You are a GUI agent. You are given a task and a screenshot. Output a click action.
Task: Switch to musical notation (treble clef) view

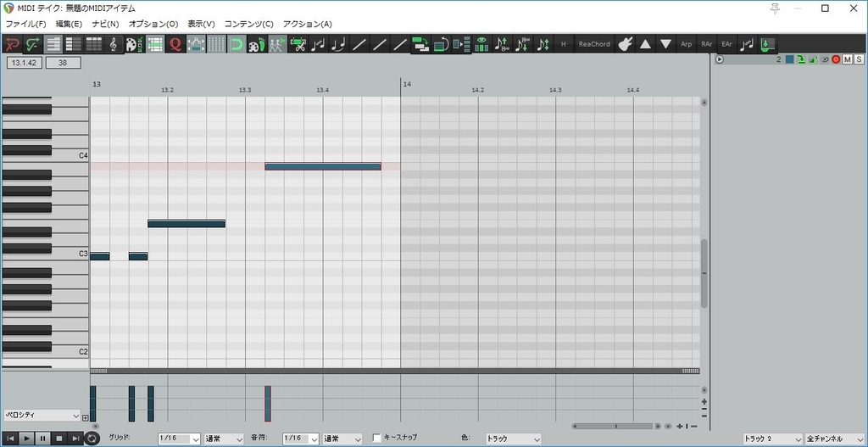[x=114, y=44]
